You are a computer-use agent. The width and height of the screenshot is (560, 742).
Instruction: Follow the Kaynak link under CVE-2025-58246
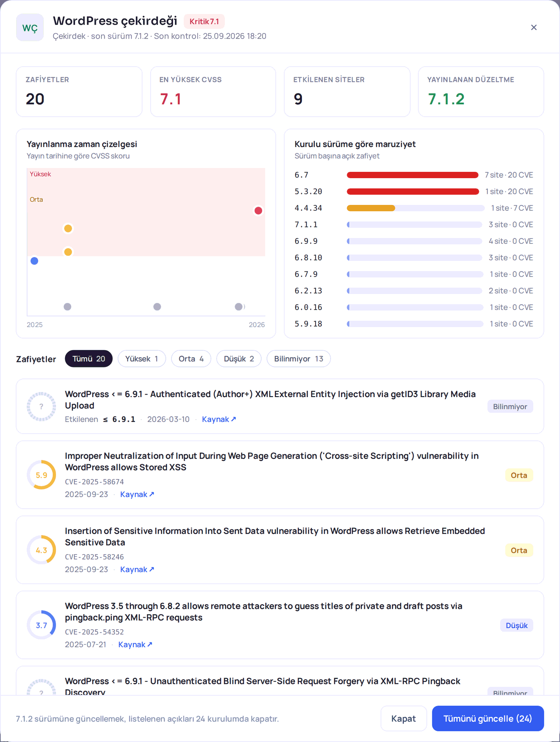(x=137, y=569)
